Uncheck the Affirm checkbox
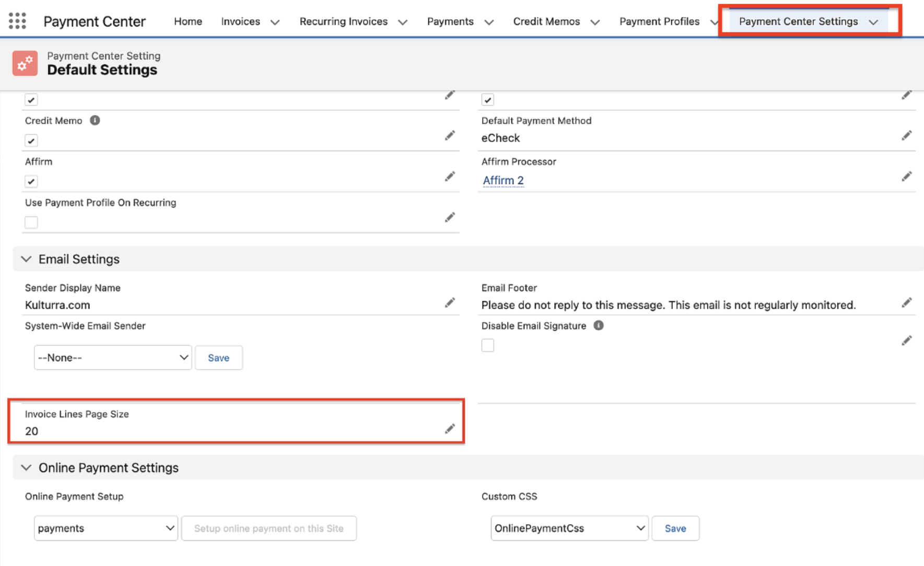Viewport: 924px width, 566px height. click(31, 181)
